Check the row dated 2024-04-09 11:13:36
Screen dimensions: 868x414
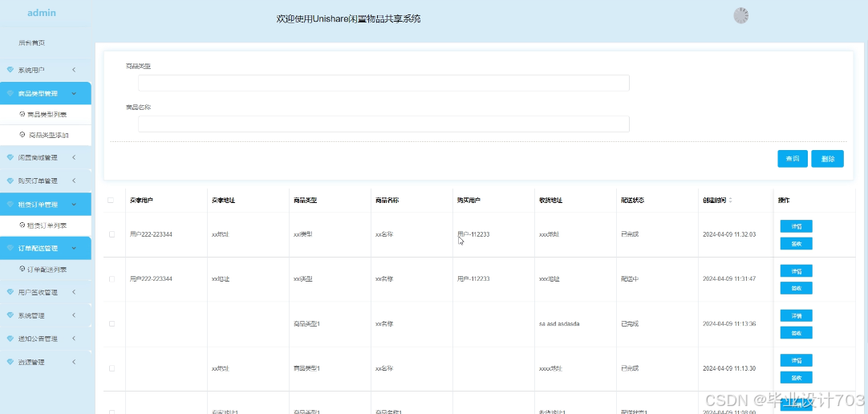112,324
